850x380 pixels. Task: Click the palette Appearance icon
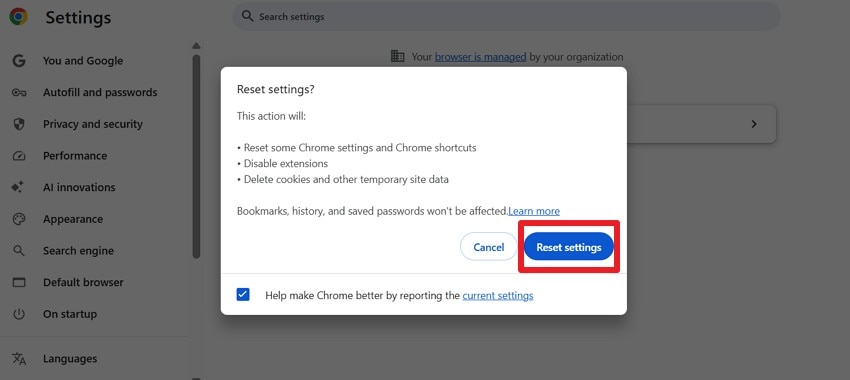point(19,219)
